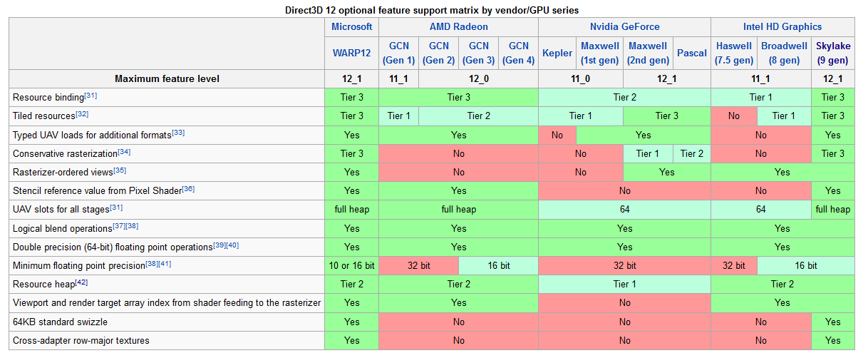Select 'full heap' UAV slots cell under Skylake
This screenshot has height=358, width=868.
833,210
